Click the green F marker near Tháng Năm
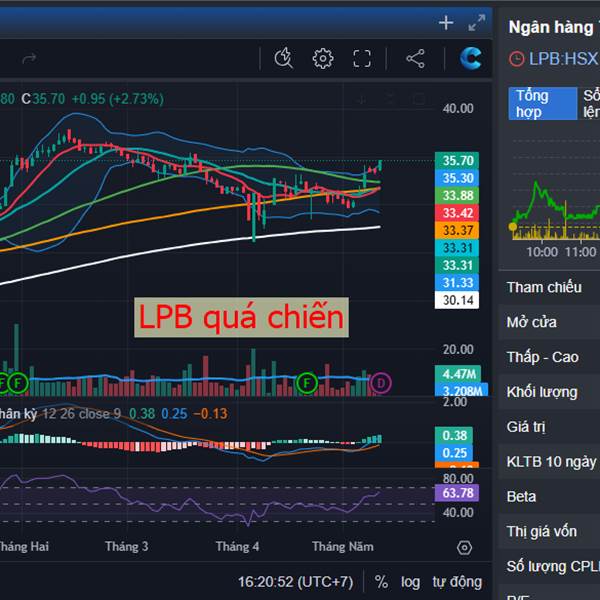Image resolution: width=600 pixels, height=600 pixels. click(307, 383)
